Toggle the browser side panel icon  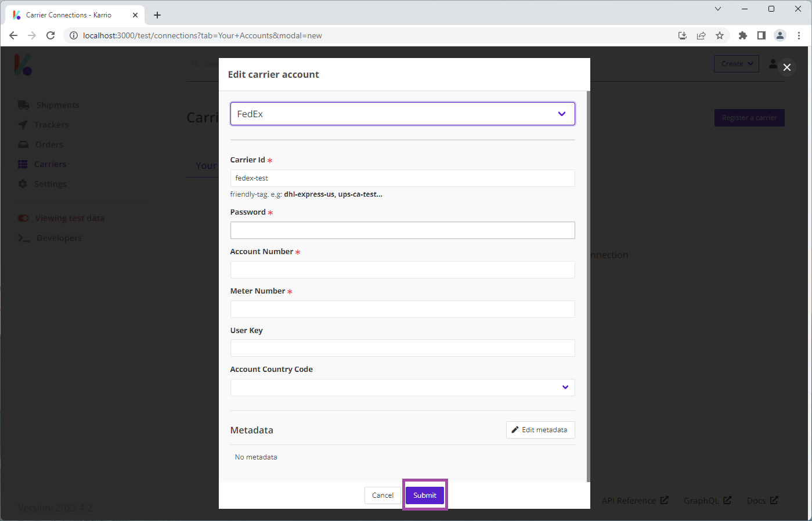coord(762,35)
